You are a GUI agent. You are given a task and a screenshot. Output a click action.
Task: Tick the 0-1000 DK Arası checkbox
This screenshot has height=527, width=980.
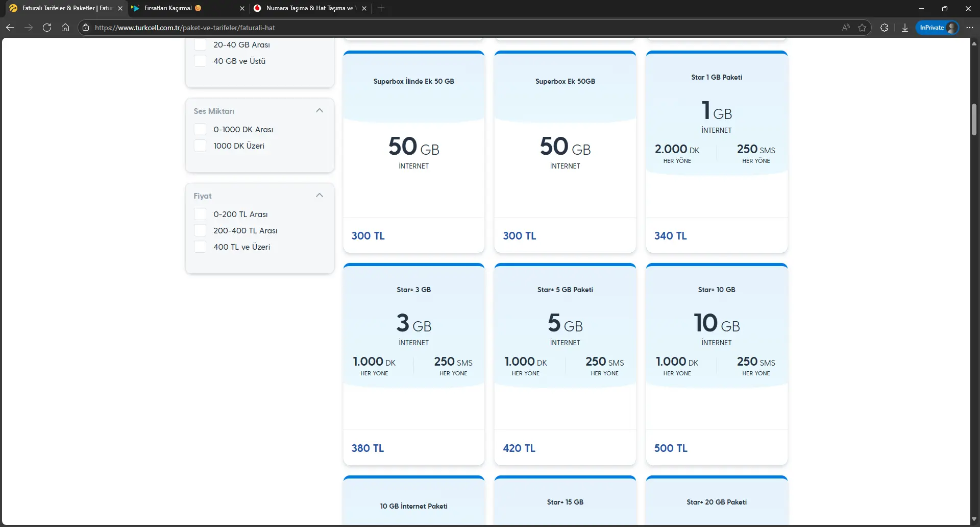point(200,129)
